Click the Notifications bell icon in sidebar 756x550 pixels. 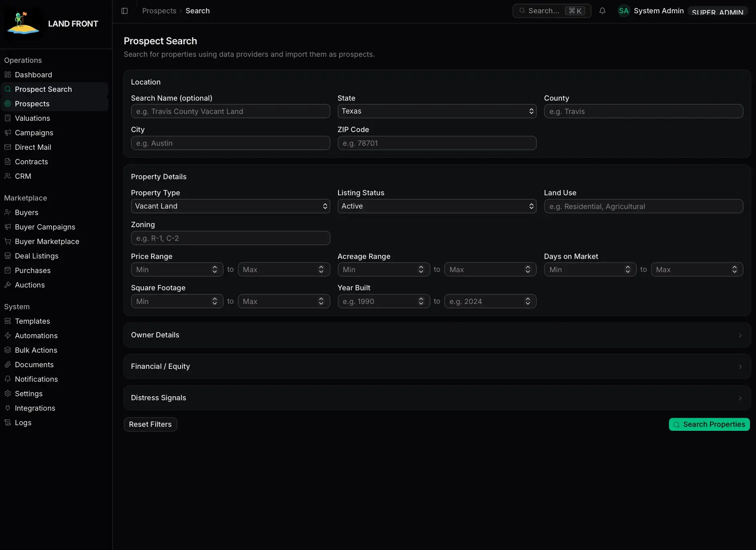(x=8, y=379)
